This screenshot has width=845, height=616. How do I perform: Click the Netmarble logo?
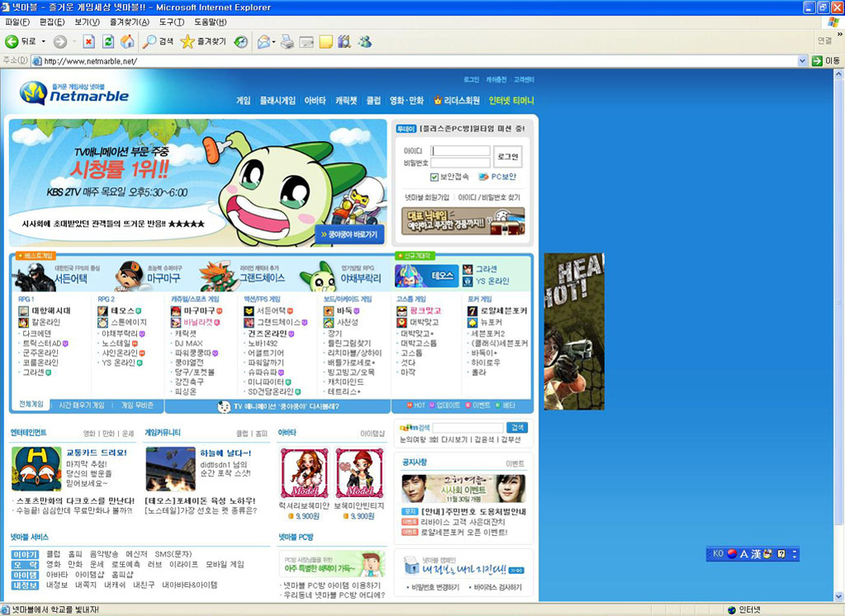click(x=74, y=92)
